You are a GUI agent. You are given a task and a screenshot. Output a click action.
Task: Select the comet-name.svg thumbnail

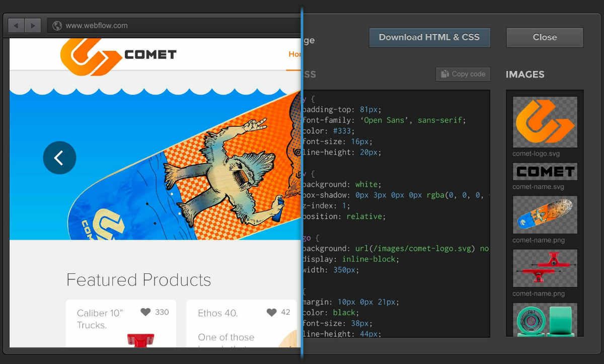tap(545, 172)
